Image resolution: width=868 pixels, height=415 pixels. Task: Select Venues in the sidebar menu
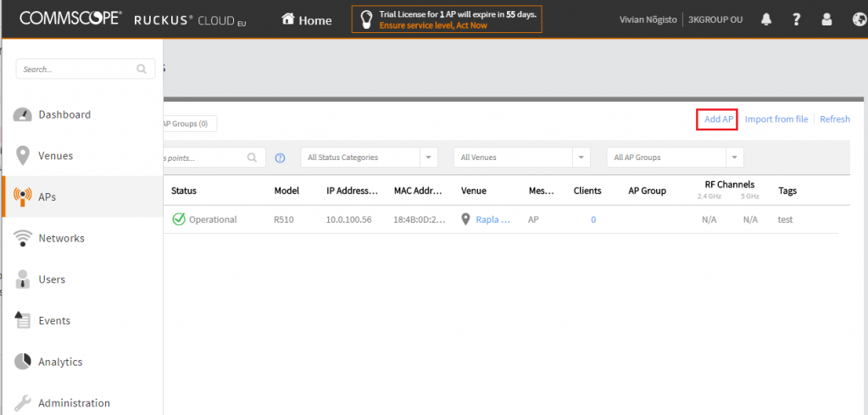(55, 156)
